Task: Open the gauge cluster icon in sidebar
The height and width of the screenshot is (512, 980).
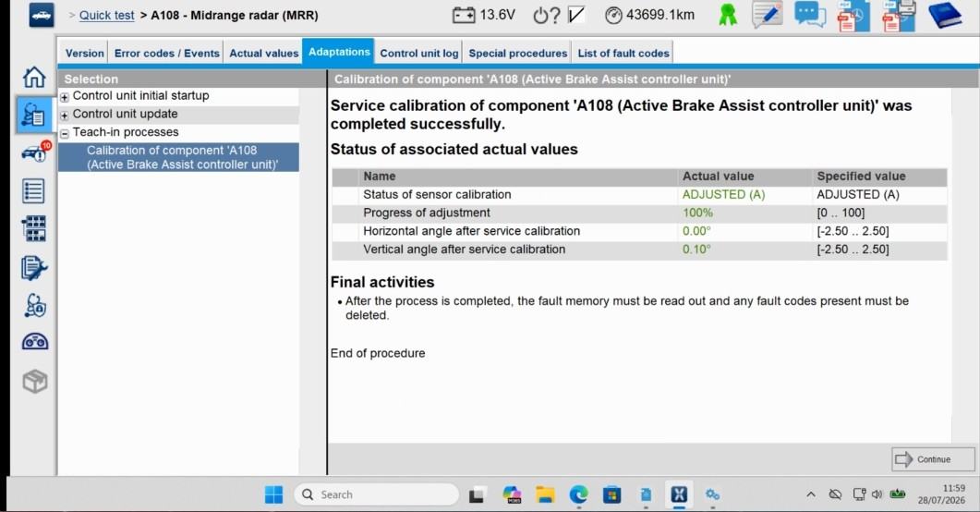Action: (35, 341)
